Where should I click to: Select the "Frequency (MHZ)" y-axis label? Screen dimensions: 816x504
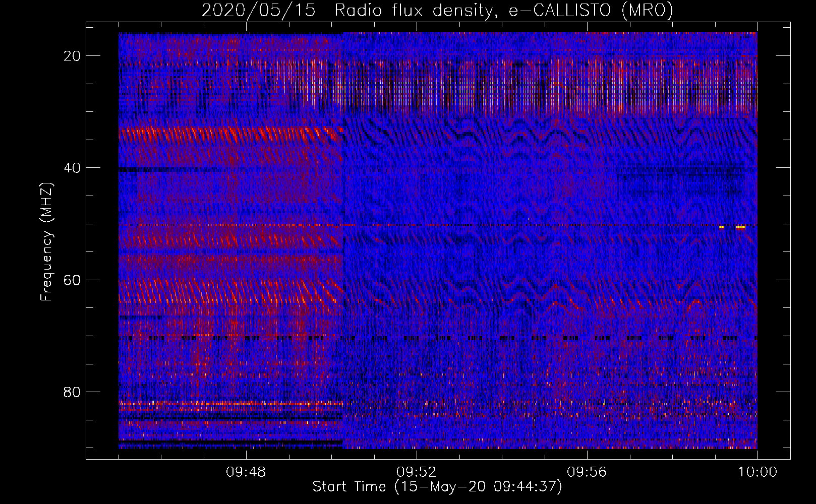click(46, 241)
